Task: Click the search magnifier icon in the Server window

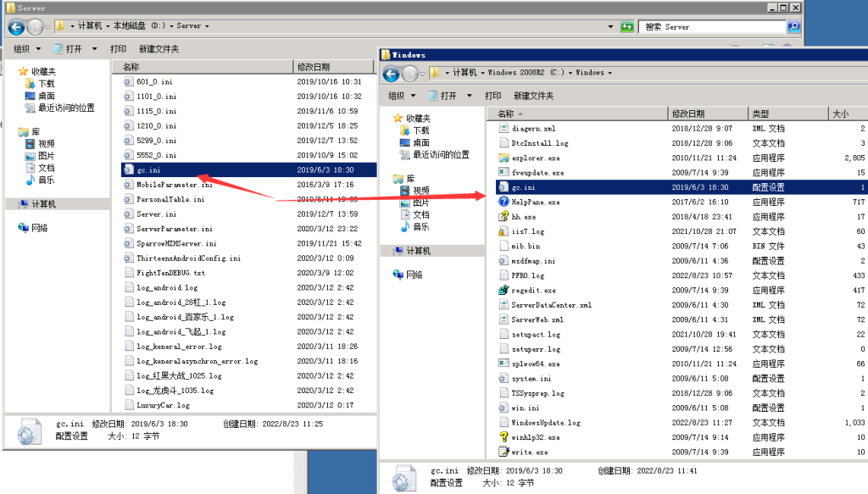Action: 793,26
